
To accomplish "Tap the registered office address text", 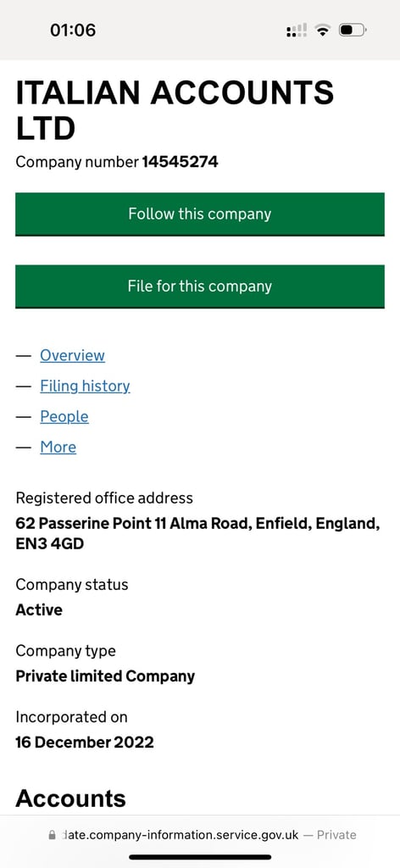I will tap(198, 534).
